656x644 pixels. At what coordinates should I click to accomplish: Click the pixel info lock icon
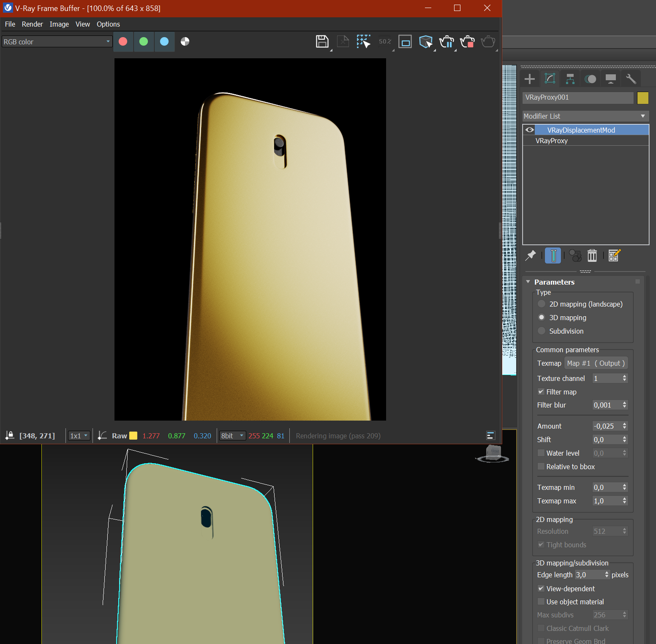[10, 435]
